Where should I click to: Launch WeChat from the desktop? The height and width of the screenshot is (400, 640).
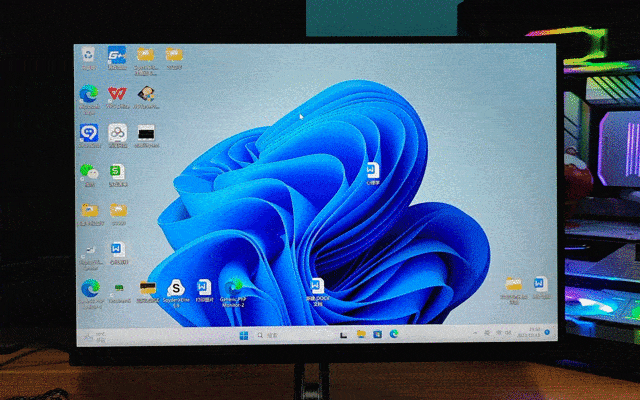click(88, 171)
